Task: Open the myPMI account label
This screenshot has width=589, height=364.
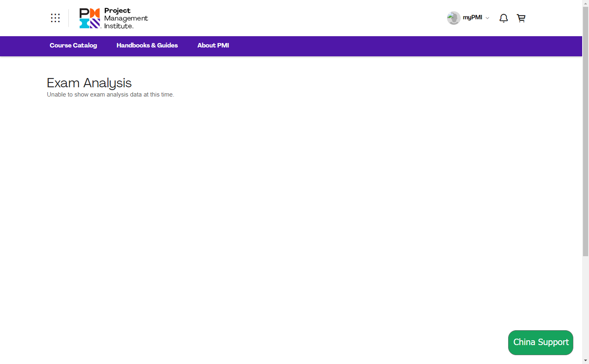Action: (x=472, y=17)
